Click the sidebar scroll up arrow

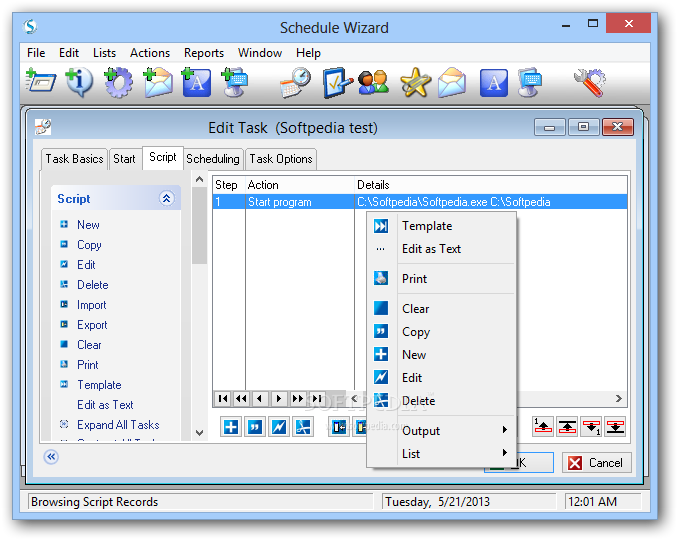pos(199,179)
